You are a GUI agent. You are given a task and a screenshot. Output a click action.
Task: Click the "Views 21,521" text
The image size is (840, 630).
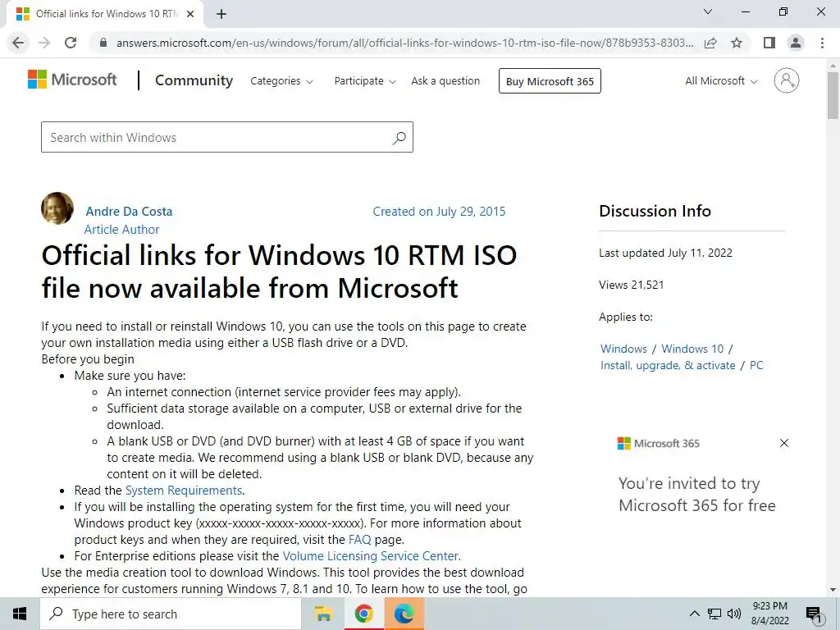click(x=631, y=285)
